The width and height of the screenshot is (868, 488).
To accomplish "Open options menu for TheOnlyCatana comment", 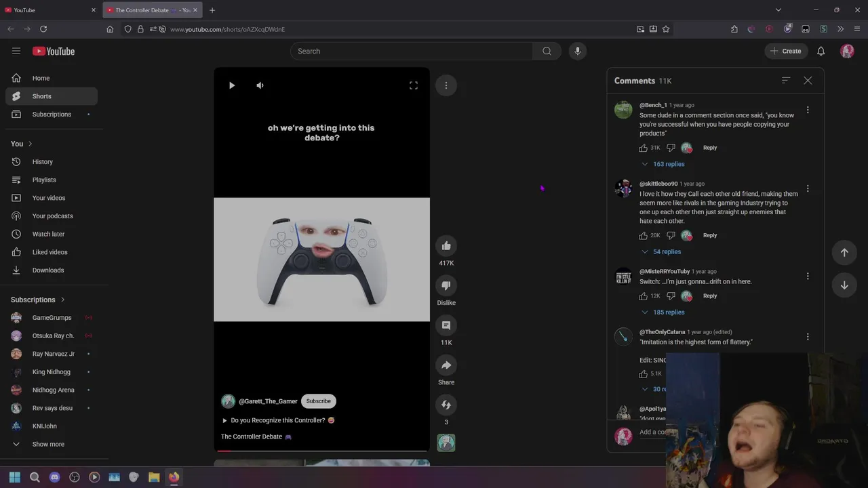I will coord(808,337).
